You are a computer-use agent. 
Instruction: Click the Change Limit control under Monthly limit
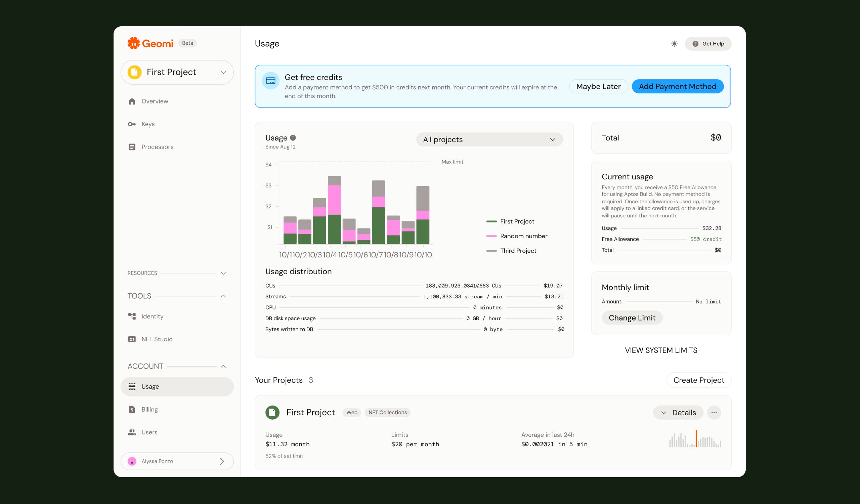[632, 318]
